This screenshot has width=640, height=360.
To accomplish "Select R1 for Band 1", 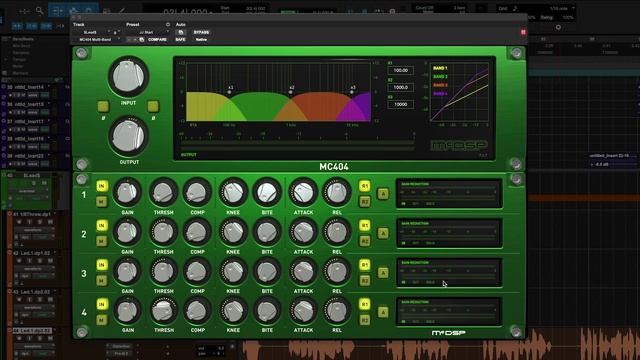I will [364, 186].
